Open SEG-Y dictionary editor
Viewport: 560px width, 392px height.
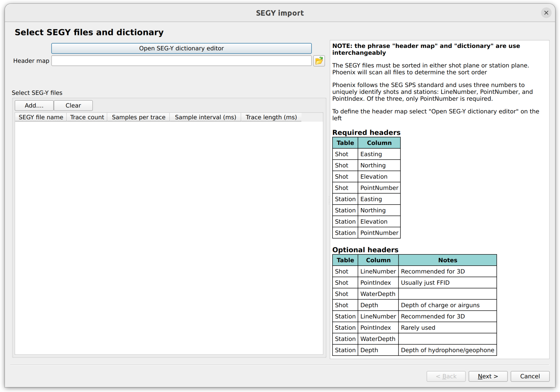181,48
